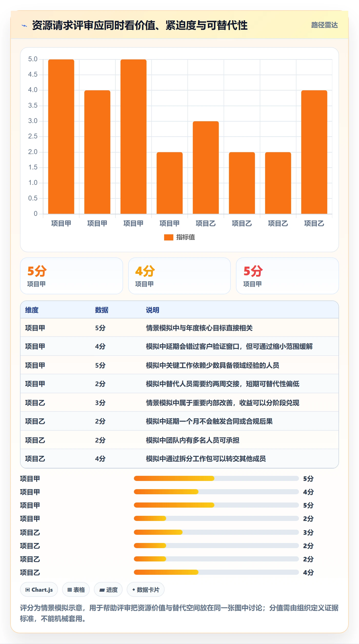Select the 项目甲 chart bar reaching 4.0
Screen dimensions: 359x644
click(97, 152)
